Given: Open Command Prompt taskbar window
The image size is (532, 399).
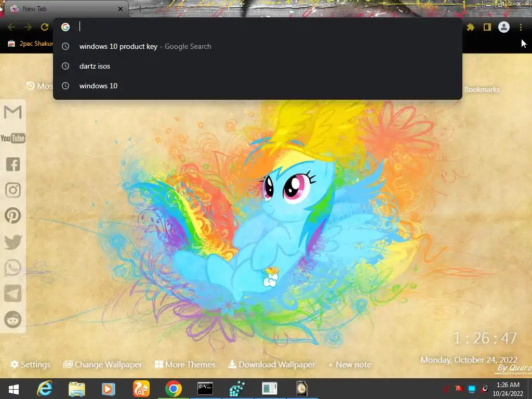Looking at the screenshot, I should coord(205,389).
